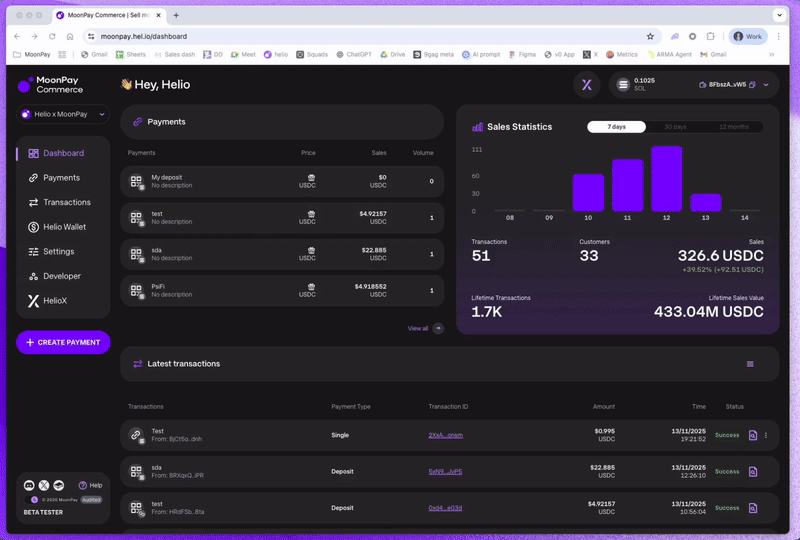The image size is (800, 540).
Task: Click the SOL balance coin icon
Action: (x=623, y=85)
